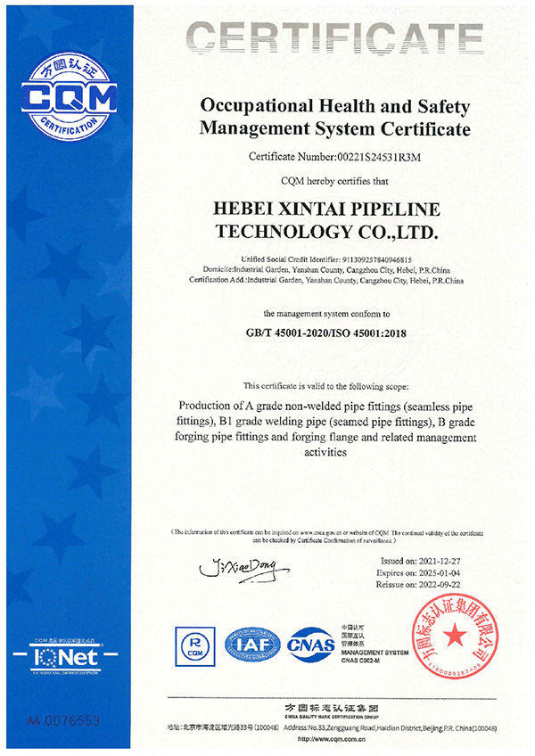Click 'MANAGEMENT SYSTEM CNAS C002-M' label
Screen dimensions: 535x756
coord(374,656)
